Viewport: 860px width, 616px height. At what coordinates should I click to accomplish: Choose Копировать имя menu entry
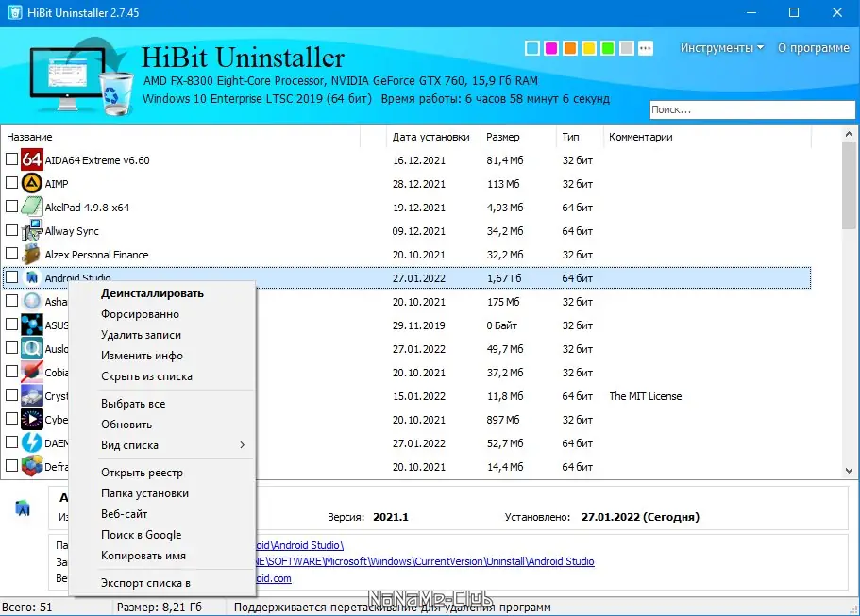(162, 556)
